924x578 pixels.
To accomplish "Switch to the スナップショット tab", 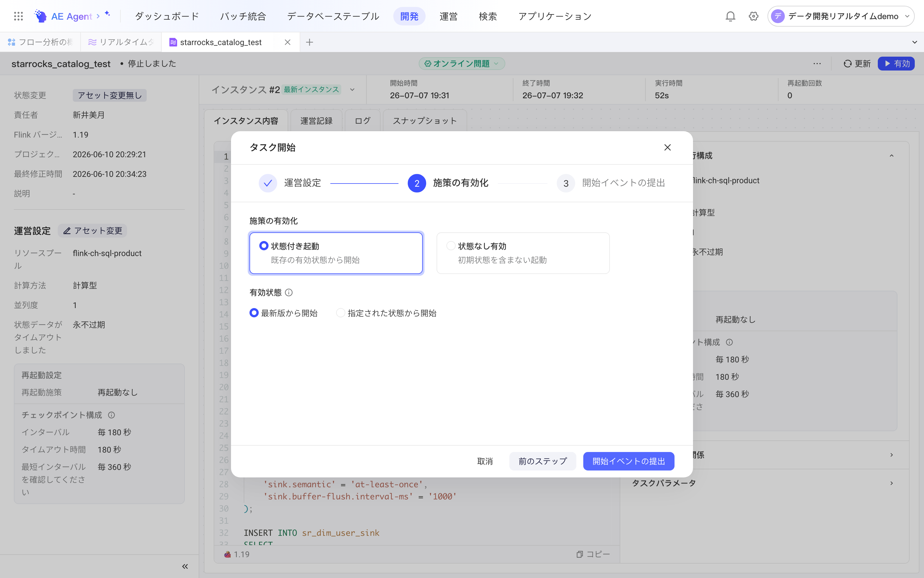I will point(424,121).
